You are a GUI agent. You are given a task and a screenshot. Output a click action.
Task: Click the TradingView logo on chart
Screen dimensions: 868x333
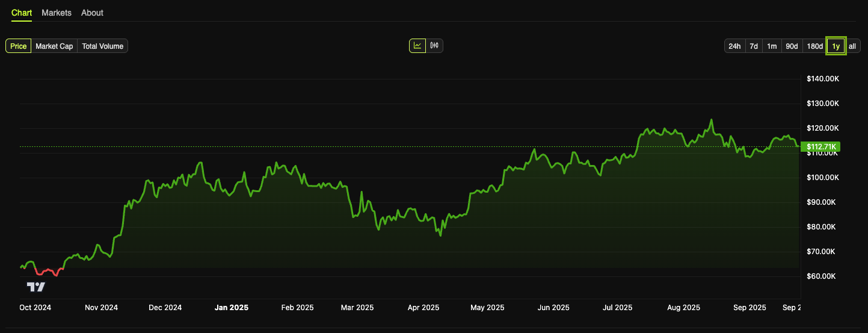point(36,287)
